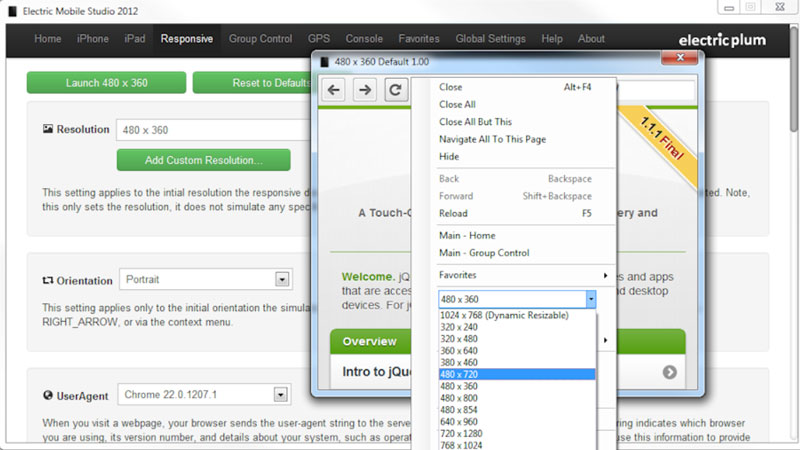
Task: Click the arrow icon beside Intro to jQuery
Action: (669, 372)
